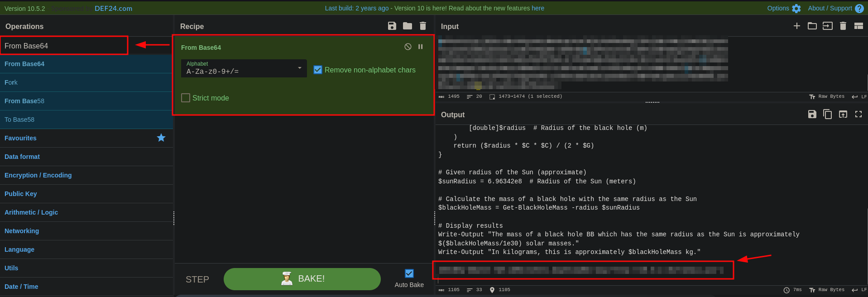Add a new input tab
This screenshot has height=297, width=868.
(x=797, y=26)
